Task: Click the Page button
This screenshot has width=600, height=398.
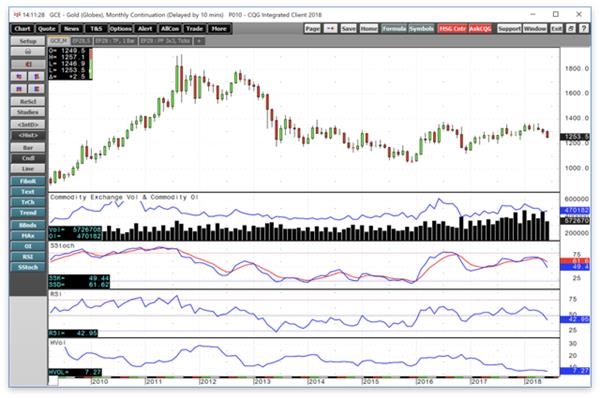Action: click(x=312, y=29)
